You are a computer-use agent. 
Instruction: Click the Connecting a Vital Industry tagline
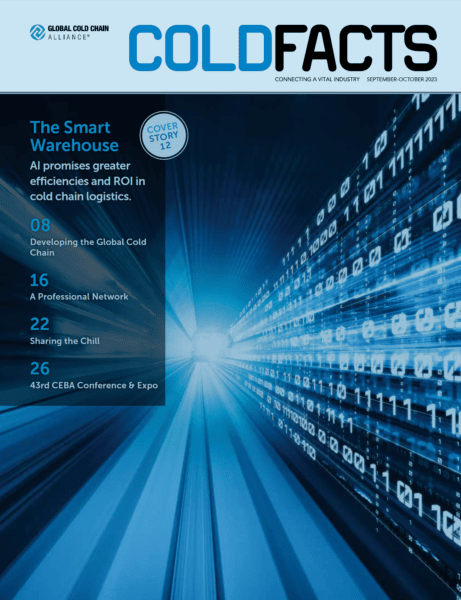point(317,79)
